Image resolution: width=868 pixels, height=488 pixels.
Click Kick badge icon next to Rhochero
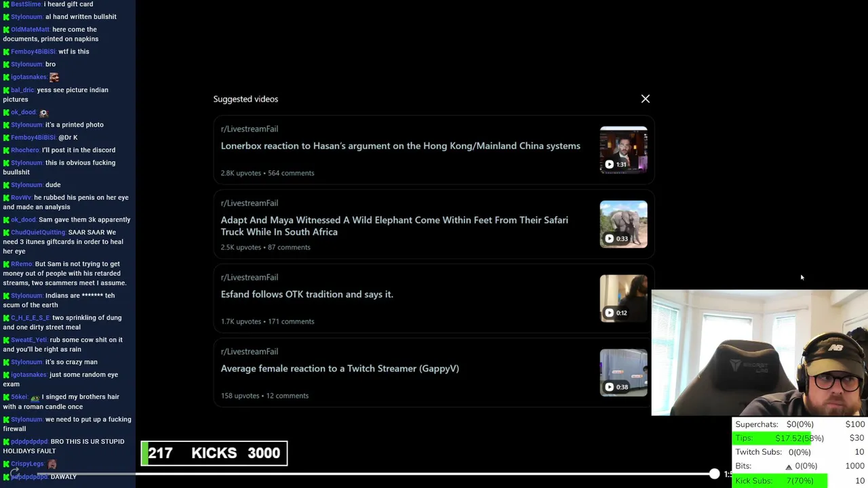[6, 150]
